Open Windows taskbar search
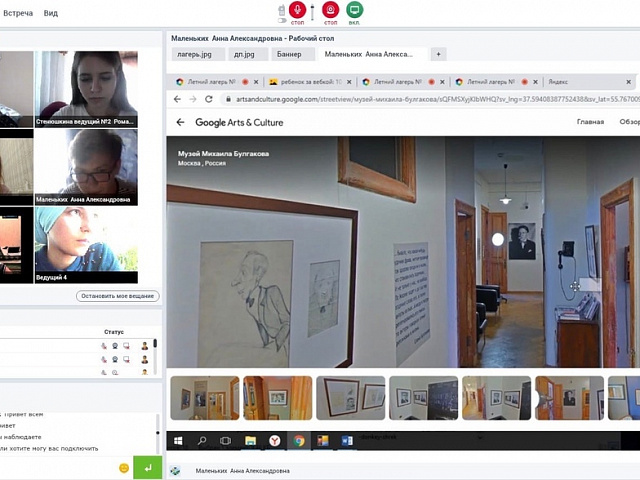The width and height of the screenshot is (640, 480). point(202,441)
